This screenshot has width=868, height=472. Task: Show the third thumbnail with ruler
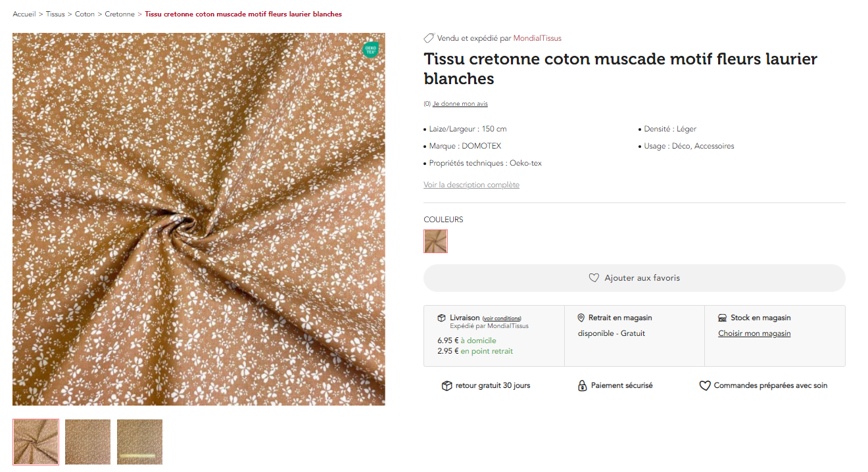tap(139, 442)
